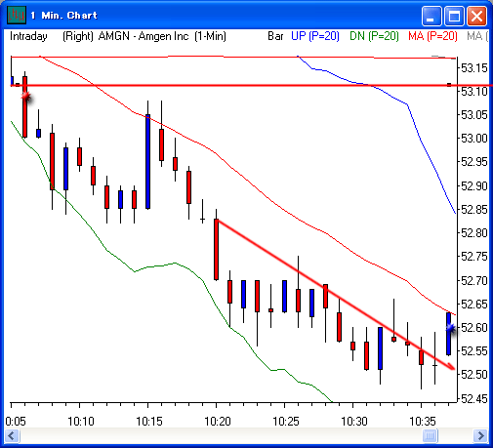Click the right scrollbar arrow button
This screenshot has height=448, width=493.
[x=480, y=435]
